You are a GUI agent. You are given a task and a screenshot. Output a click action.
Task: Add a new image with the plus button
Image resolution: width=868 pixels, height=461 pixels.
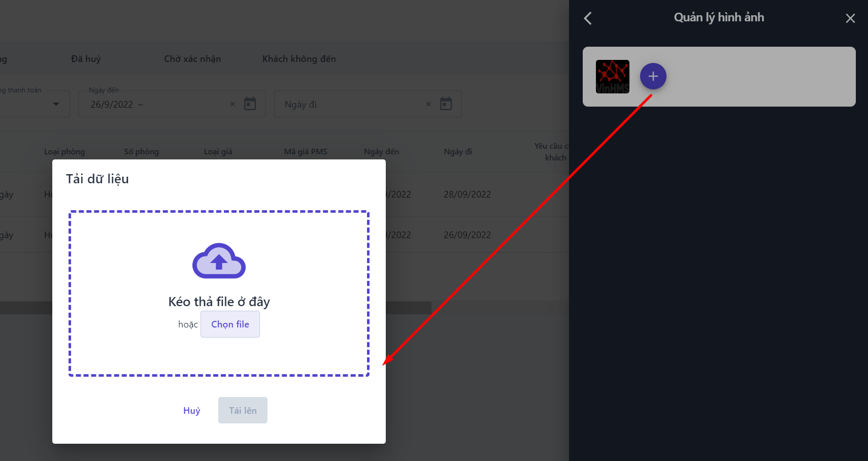[x=653, y=76]
